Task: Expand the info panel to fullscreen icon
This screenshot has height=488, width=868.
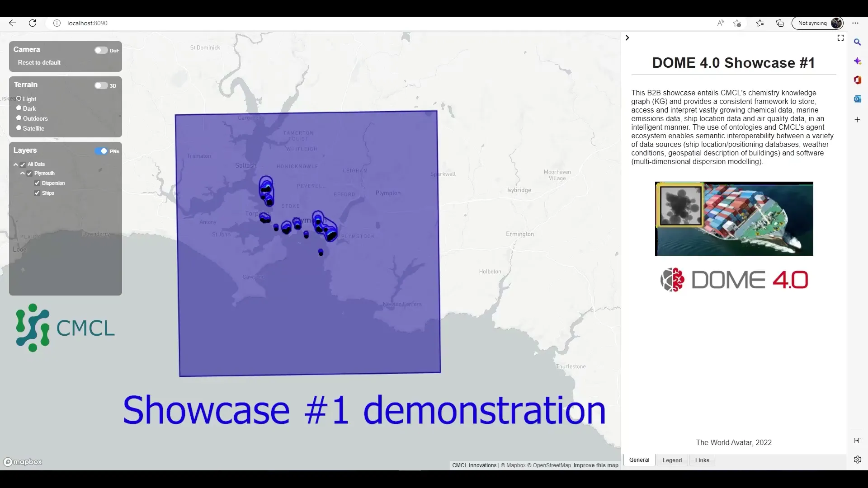Action: 840,38
